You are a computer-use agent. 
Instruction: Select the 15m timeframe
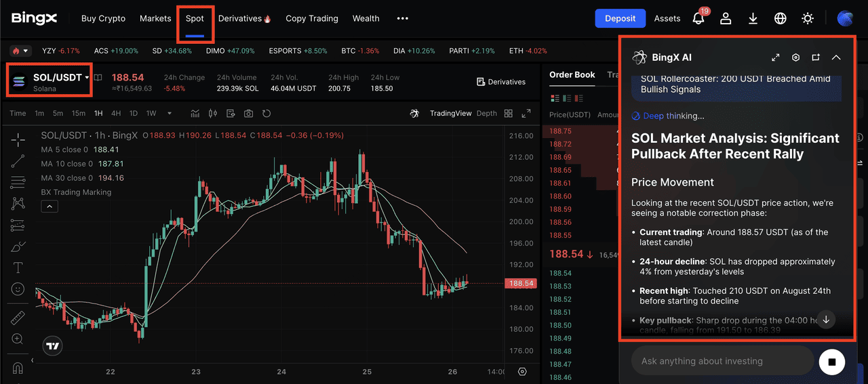(78, 113)
